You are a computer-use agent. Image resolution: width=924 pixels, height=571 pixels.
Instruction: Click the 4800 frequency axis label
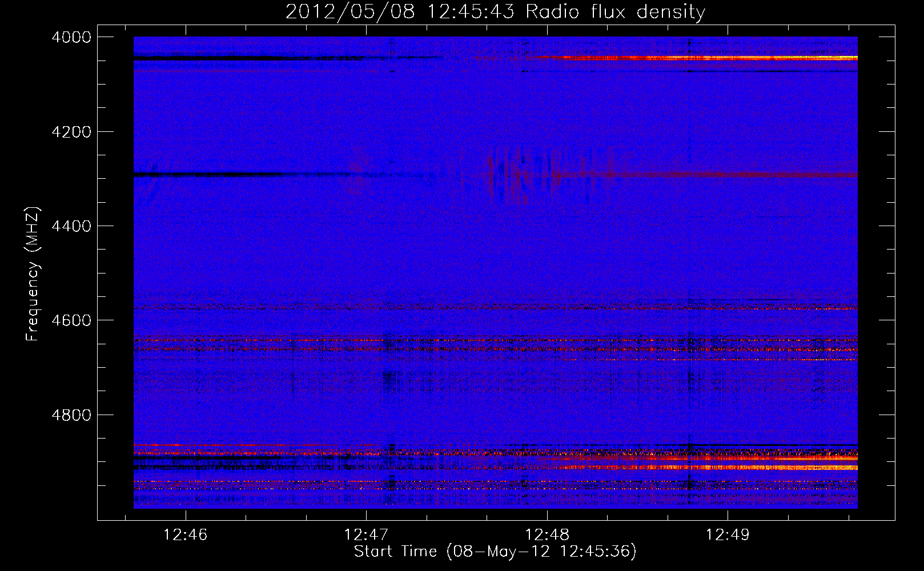point(71,415)
